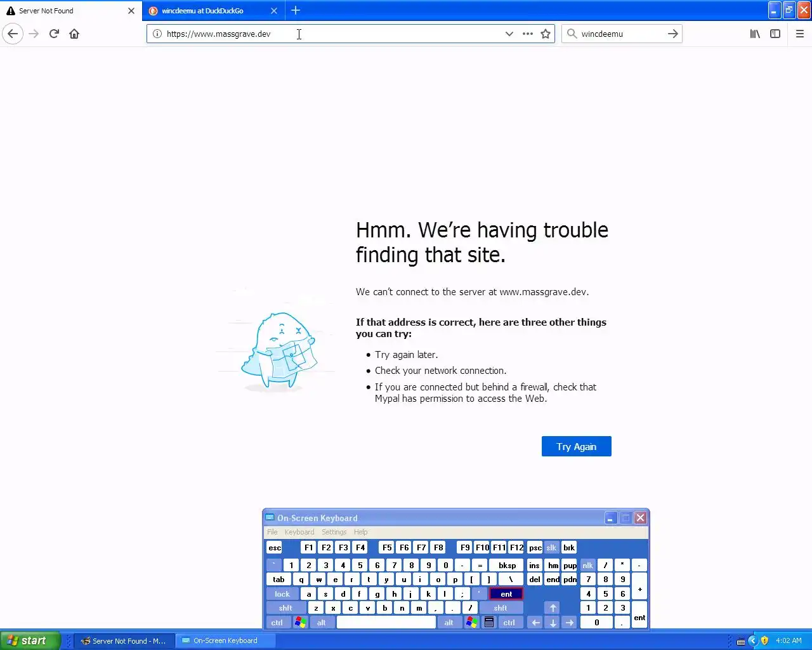Viewport: 812px width, 650px height.
Task: Expand hidden tray icons arrow
Action: [x=753, y=640]
